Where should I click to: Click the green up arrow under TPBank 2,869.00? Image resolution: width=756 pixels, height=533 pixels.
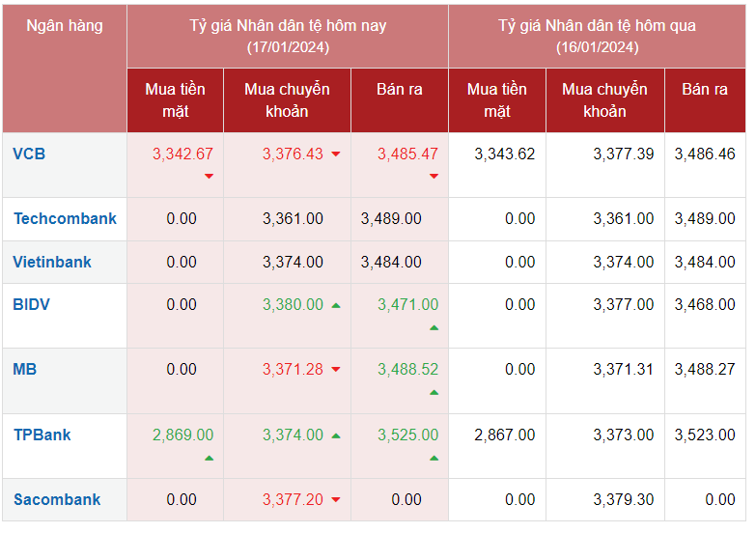click(209, 457)
